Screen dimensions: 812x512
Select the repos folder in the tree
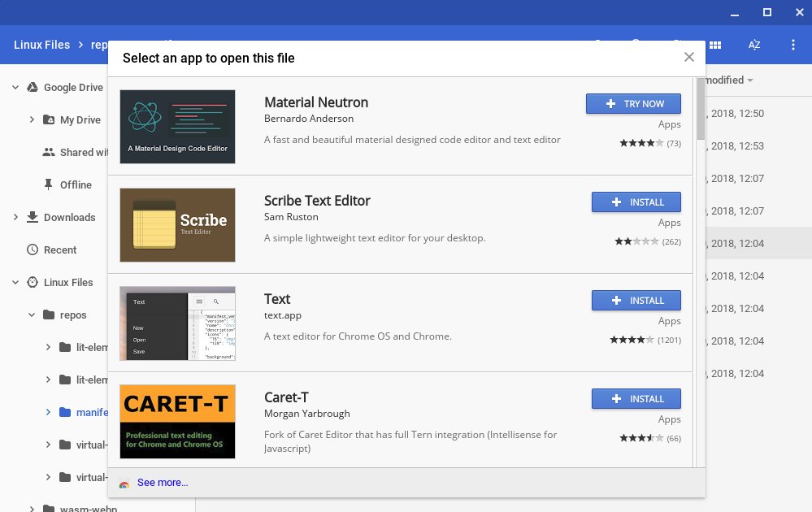(73, 315)
